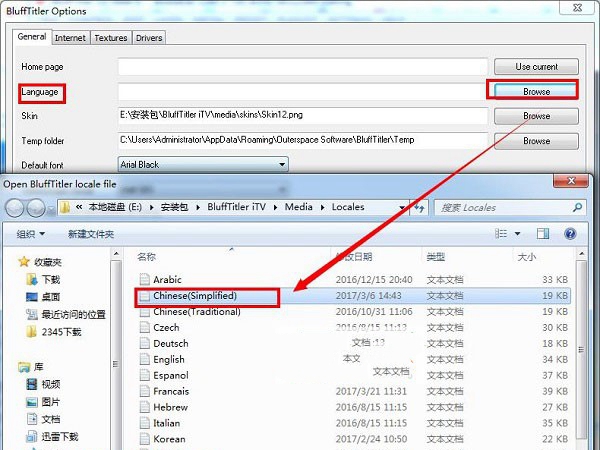The height and width of the screenshot is (450, 600).
Task: Select the Chinese(Traditional) file
Action: pos(353,312)
